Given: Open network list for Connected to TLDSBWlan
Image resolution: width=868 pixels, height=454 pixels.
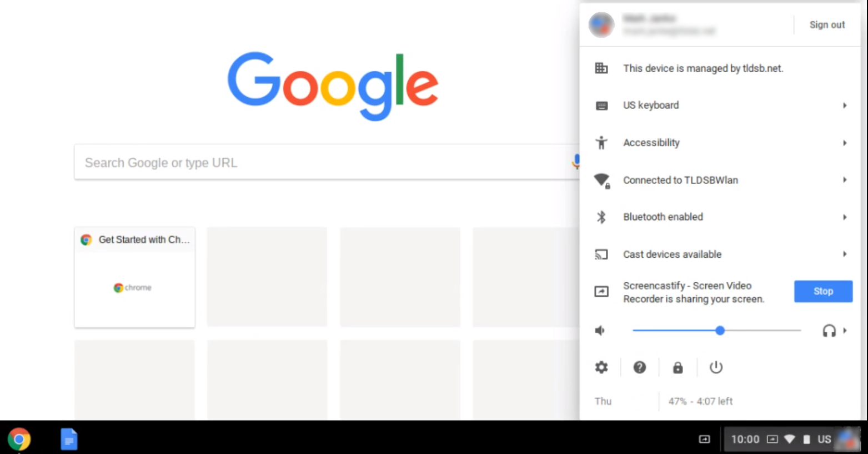Looking at the screenshot, I should (720, 180).
